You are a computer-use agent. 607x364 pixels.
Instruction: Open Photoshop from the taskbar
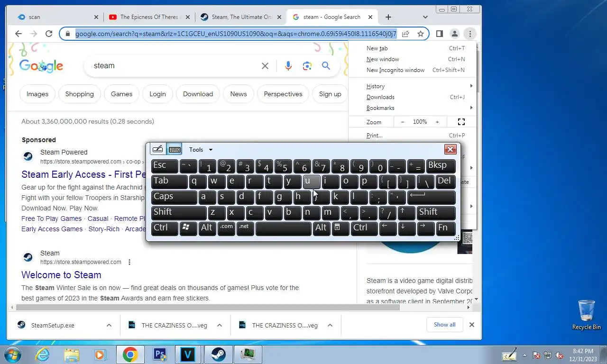click(159, 355)
